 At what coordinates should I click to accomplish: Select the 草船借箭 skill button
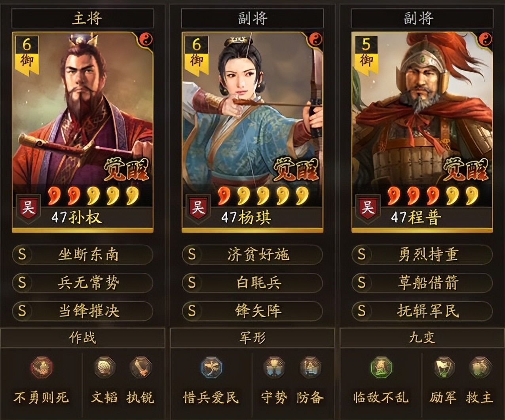tap(422, 283)
